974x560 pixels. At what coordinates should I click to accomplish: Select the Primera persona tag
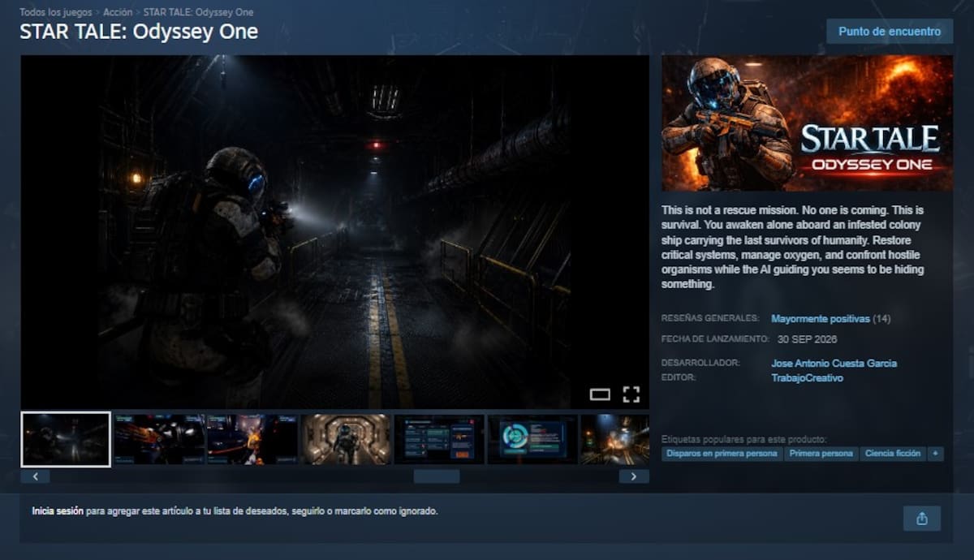coord(821,454)
